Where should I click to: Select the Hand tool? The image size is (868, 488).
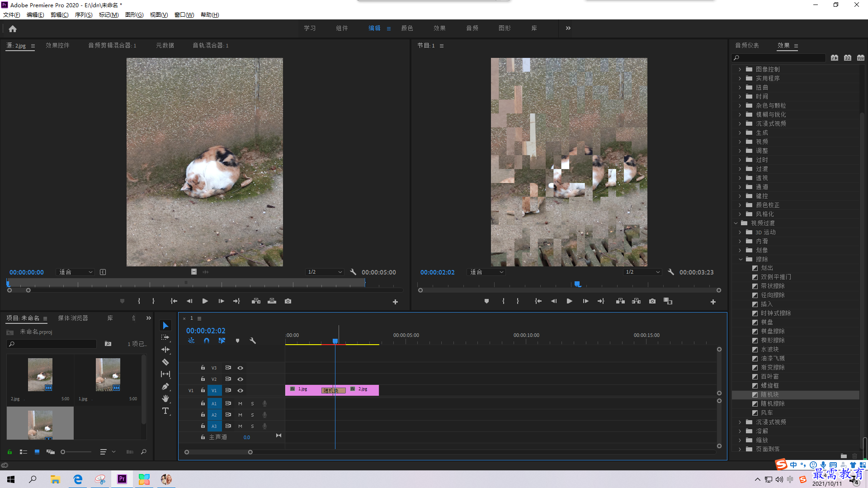tap(165, 398)
